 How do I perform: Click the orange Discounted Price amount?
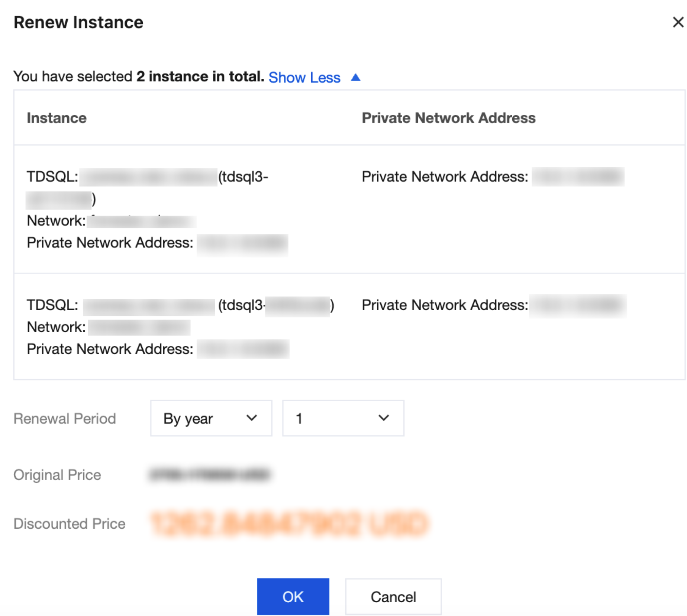(x=289, y=524)
